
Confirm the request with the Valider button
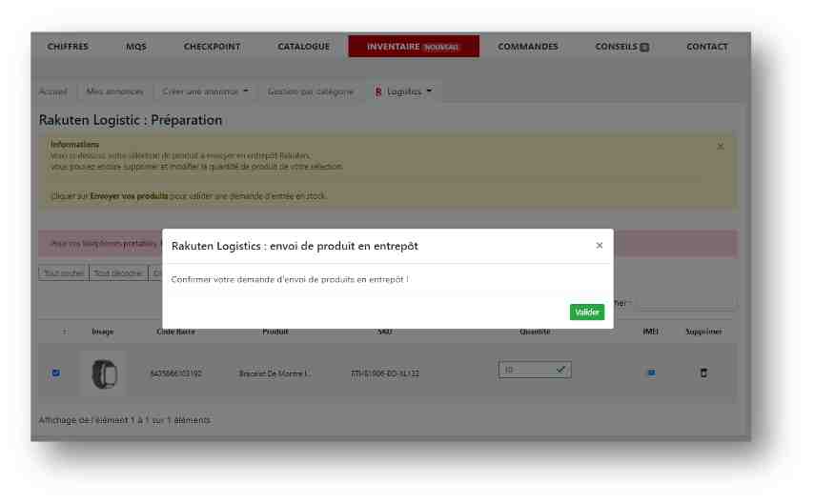coord(586,312)
